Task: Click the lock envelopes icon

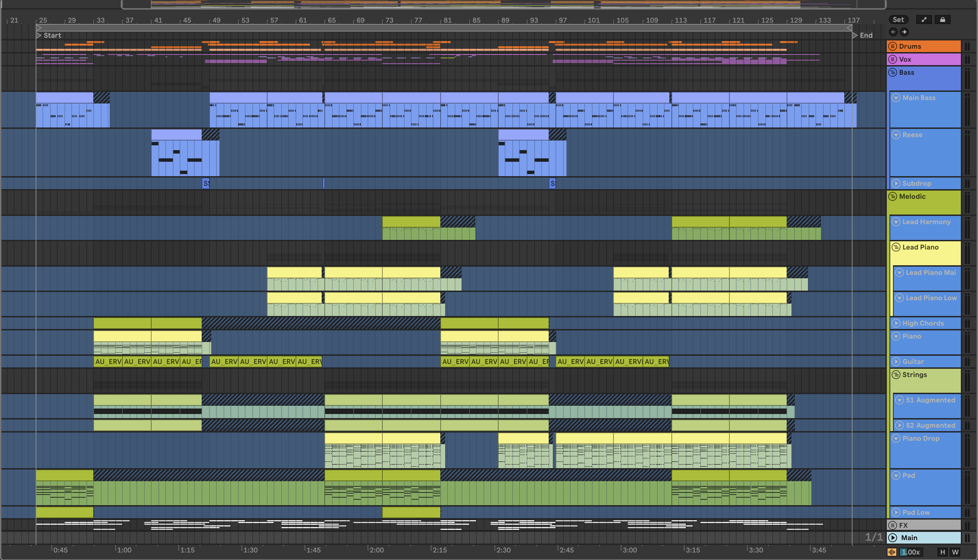Action: tap(942, 20)
